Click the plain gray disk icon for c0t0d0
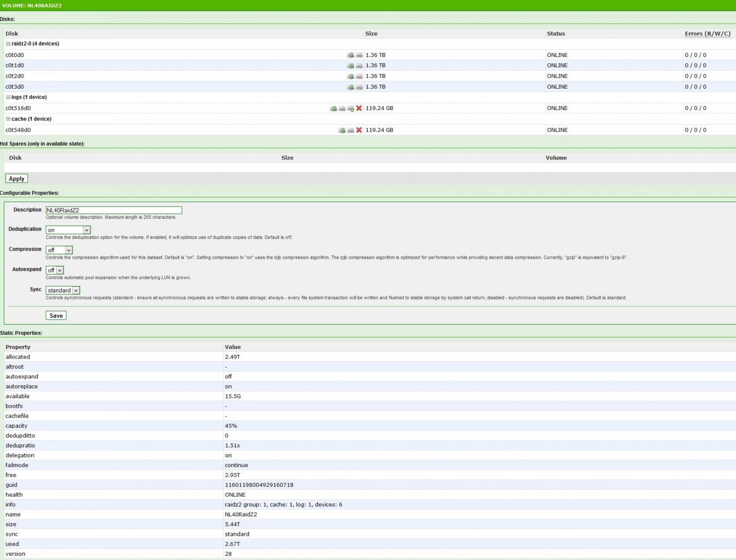The image size is (736, 560). coord(359,55)
